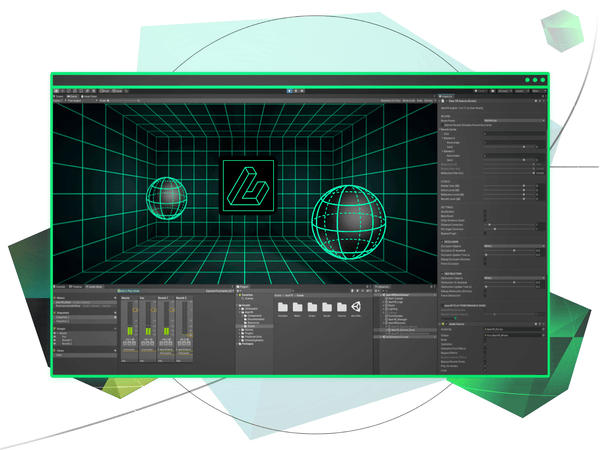Open the Scripts folder in Project
The image size is (600, 450).
point(312,309)
